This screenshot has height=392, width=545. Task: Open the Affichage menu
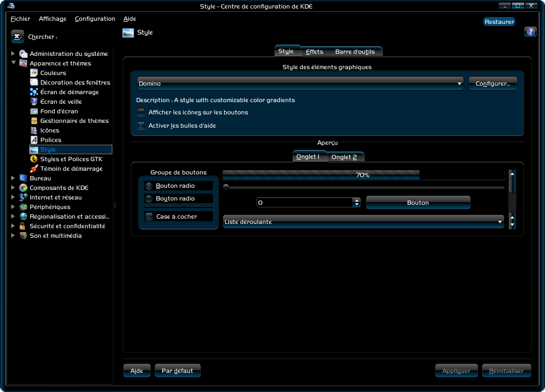tap(53, 19)
